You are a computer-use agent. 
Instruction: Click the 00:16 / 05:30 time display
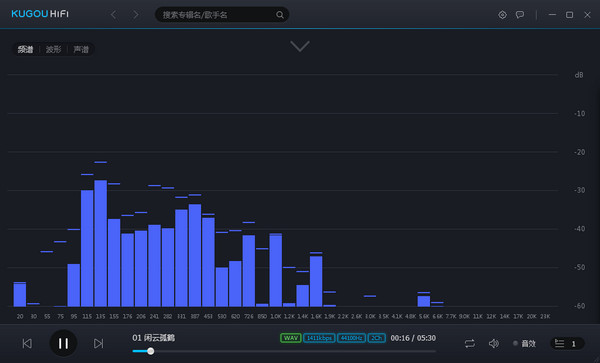[x=413, y=338]
